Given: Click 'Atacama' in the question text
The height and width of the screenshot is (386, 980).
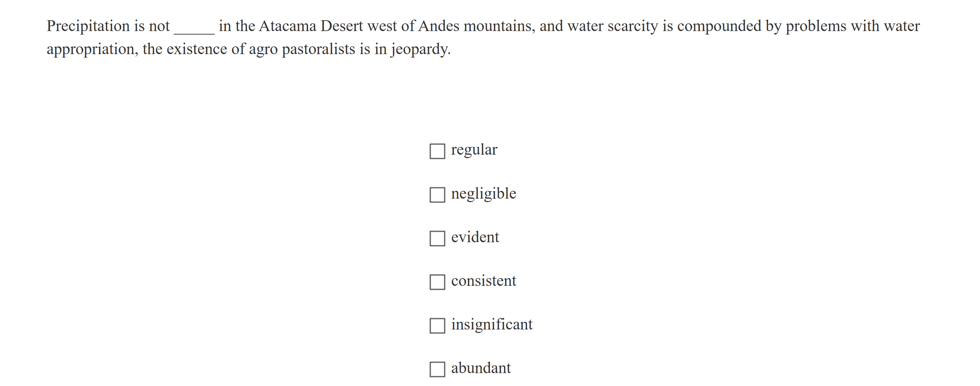Looking at the screenshot, I should (288, 26).
